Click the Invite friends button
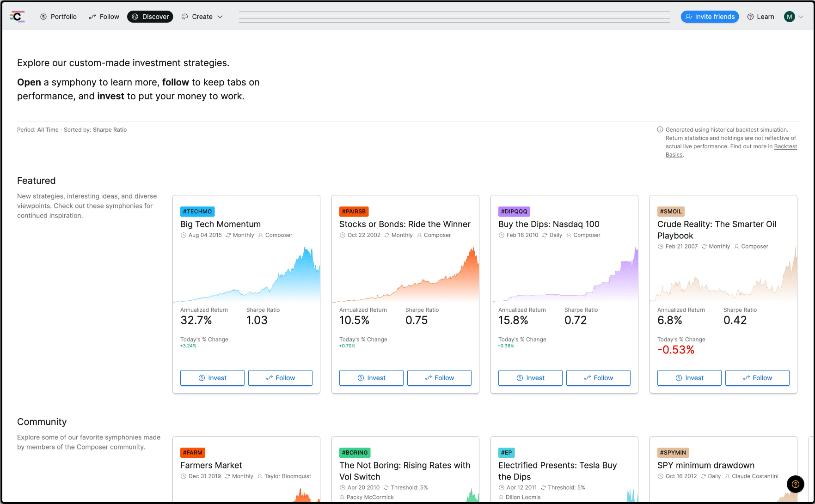This screenshot has width=815, height=504. click(x=710, y=17)
